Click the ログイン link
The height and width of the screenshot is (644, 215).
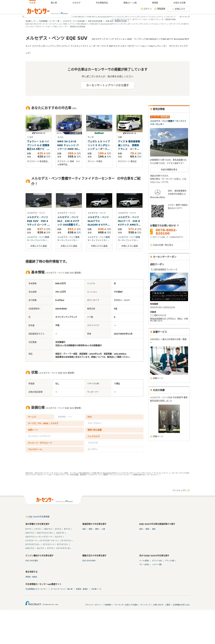pos(146,9)
